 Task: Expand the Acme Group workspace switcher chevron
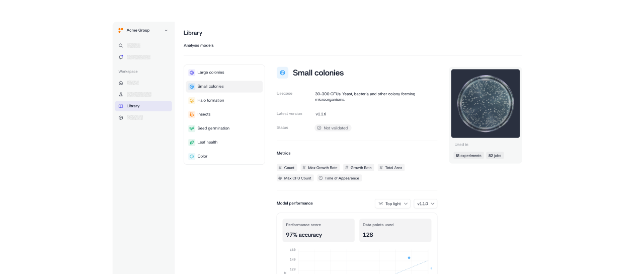[166, 30]
